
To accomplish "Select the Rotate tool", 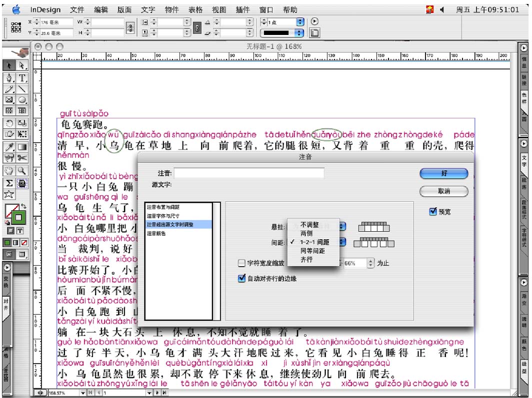I will (9, 123).
